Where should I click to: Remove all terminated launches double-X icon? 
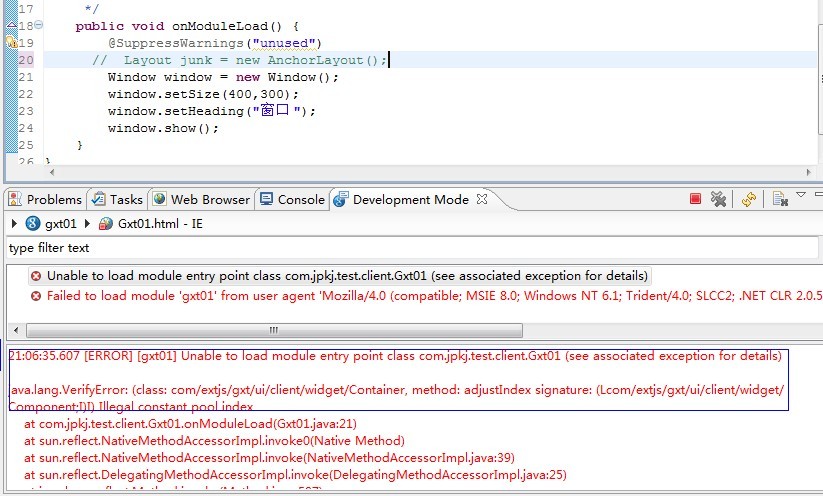(x=718, y=199)
